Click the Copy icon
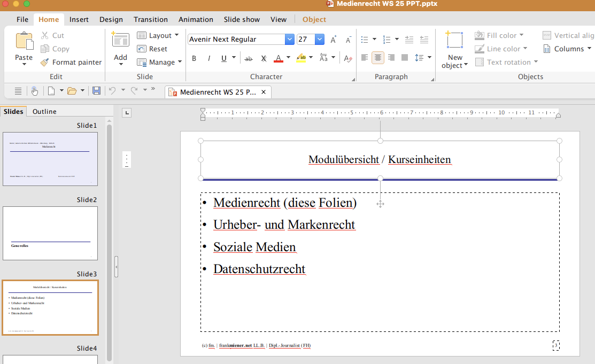 click(45, 49)
